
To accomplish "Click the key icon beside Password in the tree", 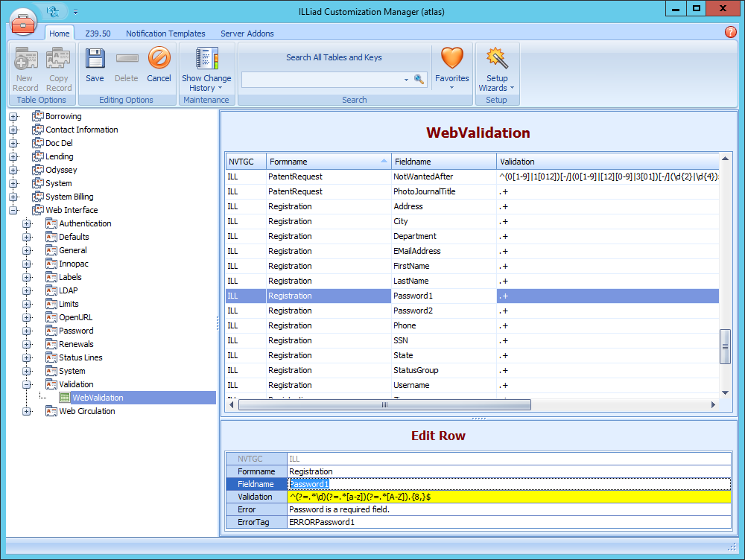I will pos(51,331).
